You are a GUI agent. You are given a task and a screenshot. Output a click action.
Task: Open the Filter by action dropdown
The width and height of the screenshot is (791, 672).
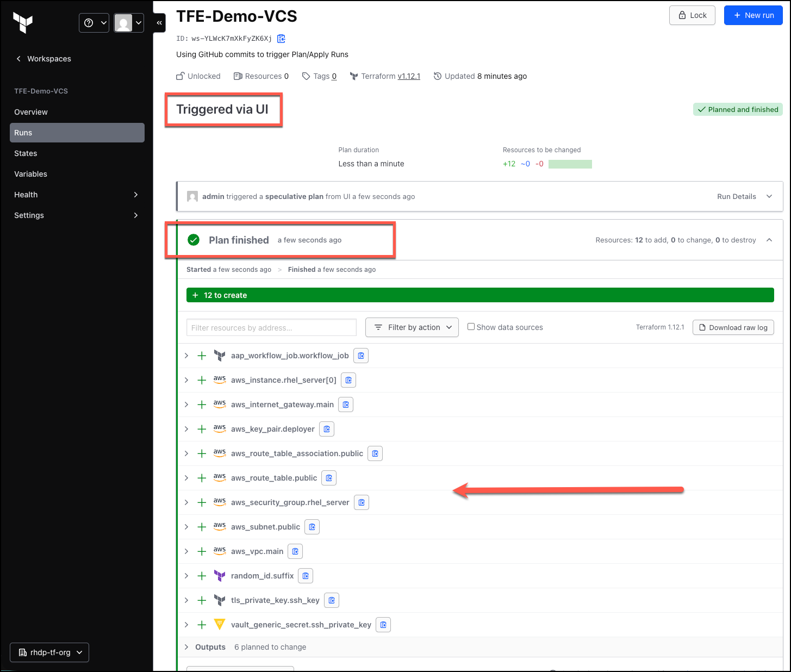pyautogui.click(x=412, y=327)
